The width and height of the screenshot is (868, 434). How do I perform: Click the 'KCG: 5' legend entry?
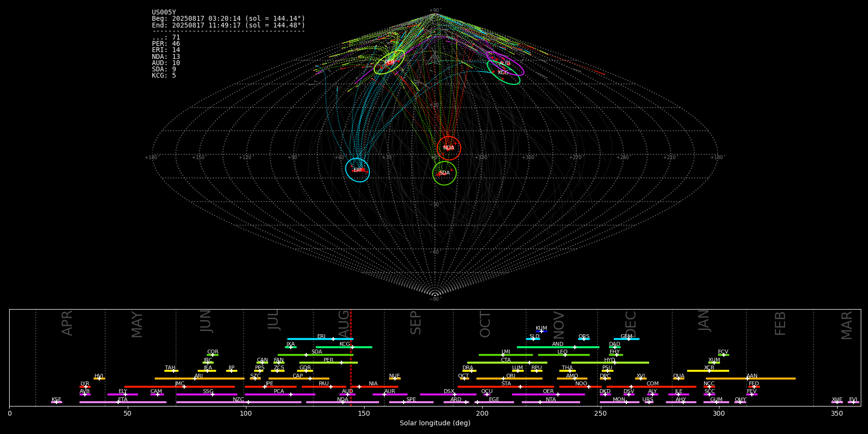(164, 76)
